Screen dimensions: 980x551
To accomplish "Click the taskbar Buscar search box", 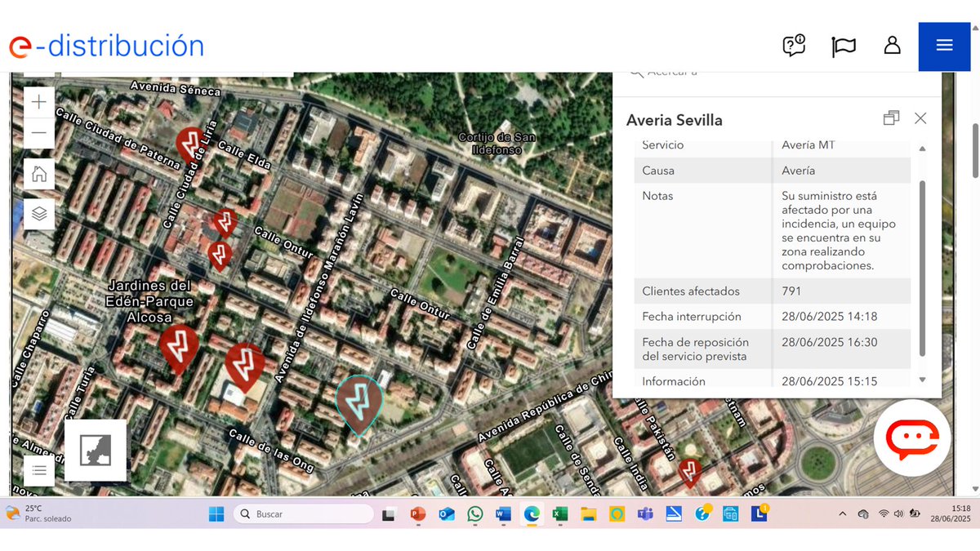I will (303, 514).
